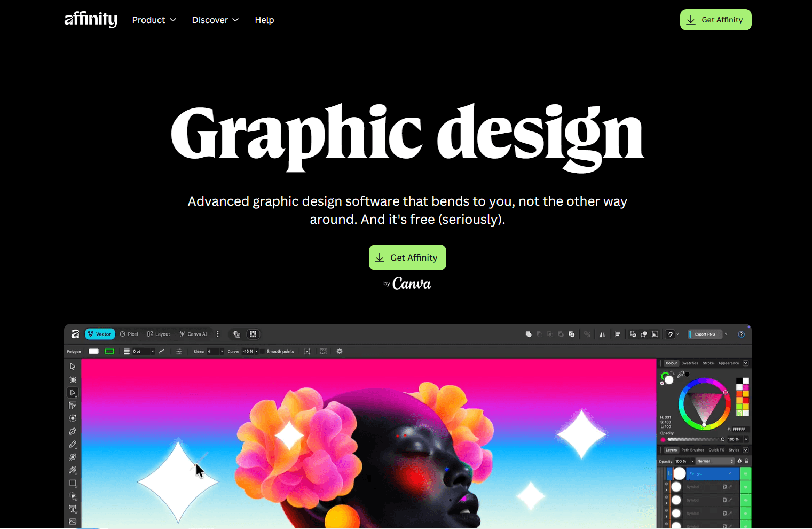Click the Flip Horizontal triangles icon
812x529 pixels.
[602, 334]
